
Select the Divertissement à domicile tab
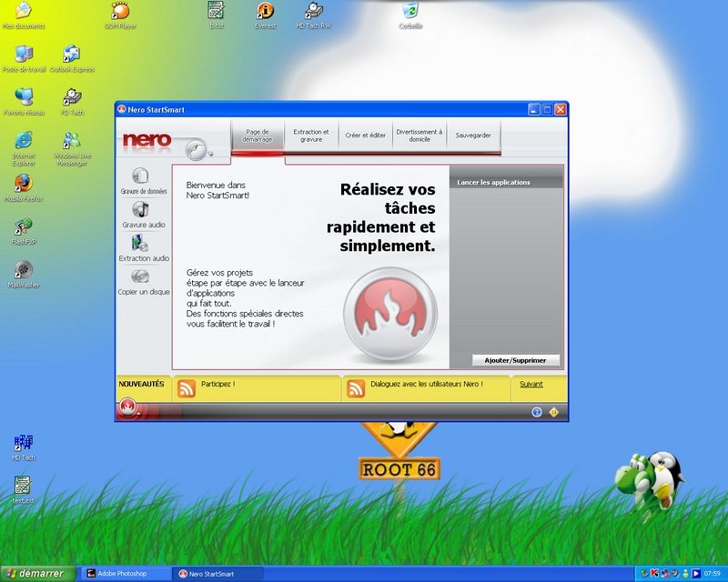click(419, 135)
